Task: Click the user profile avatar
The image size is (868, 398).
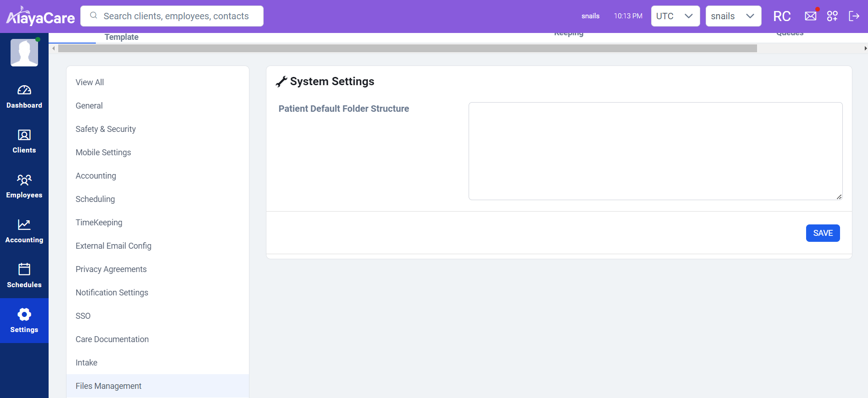Action: (x=24, y=53)
